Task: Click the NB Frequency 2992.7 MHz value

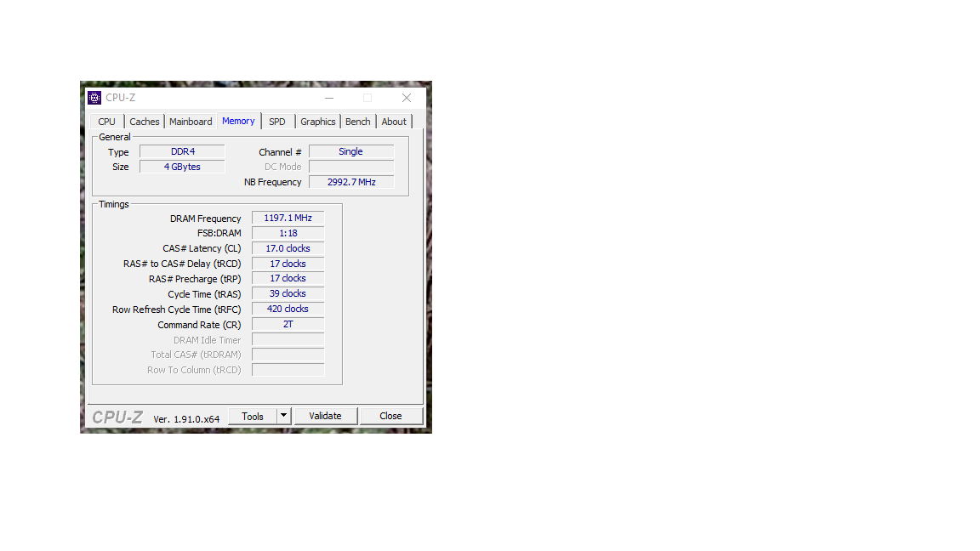Action: [351, 183]
